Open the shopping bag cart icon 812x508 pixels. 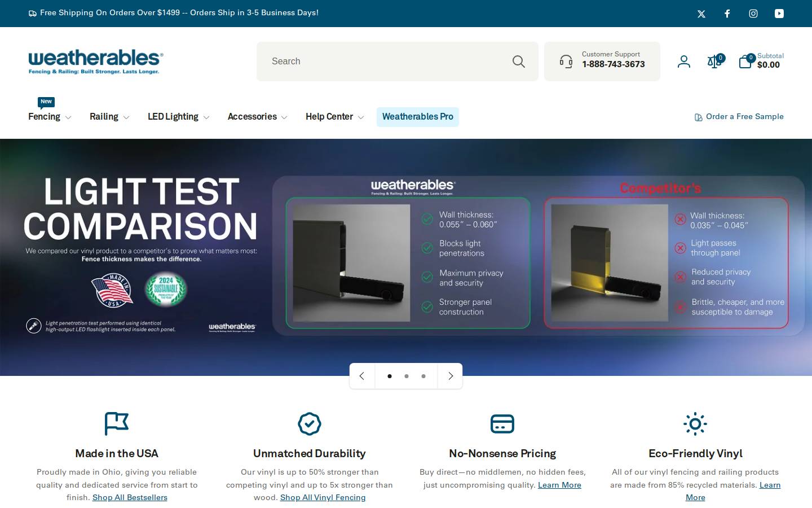pyautogui.click(x=745, y=62)
